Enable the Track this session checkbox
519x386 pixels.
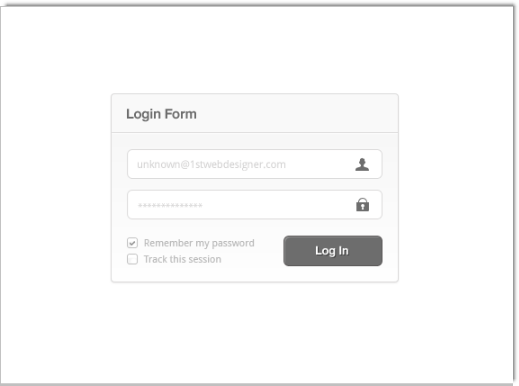point(132,259)
